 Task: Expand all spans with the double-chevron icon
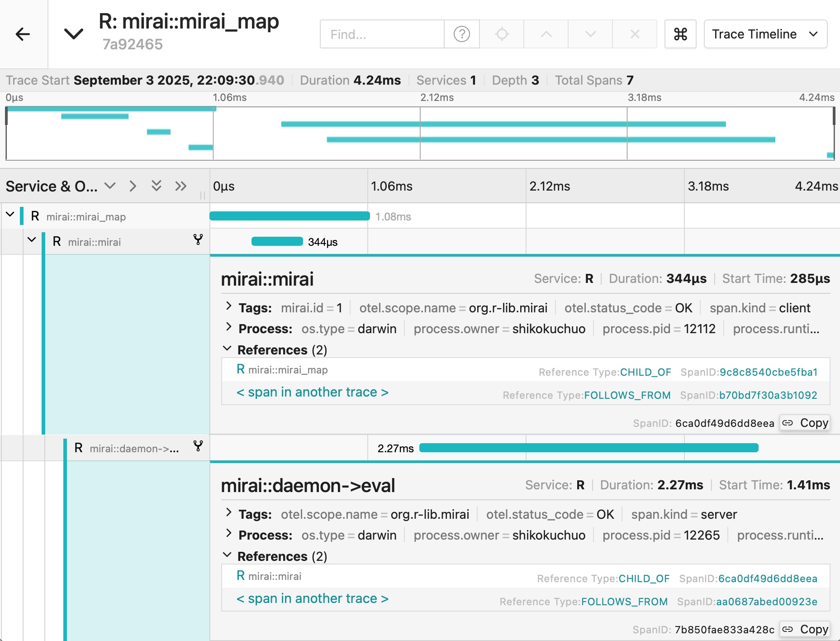[156, 186]
